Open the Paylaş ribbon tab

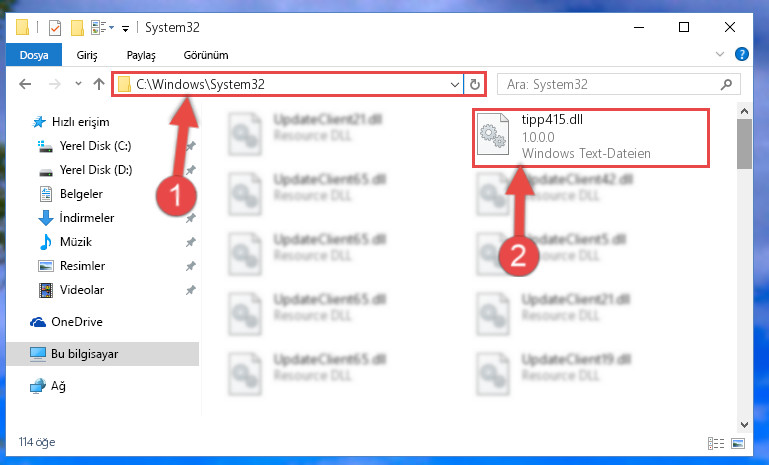pyautogui.click(x=141, y=55)
